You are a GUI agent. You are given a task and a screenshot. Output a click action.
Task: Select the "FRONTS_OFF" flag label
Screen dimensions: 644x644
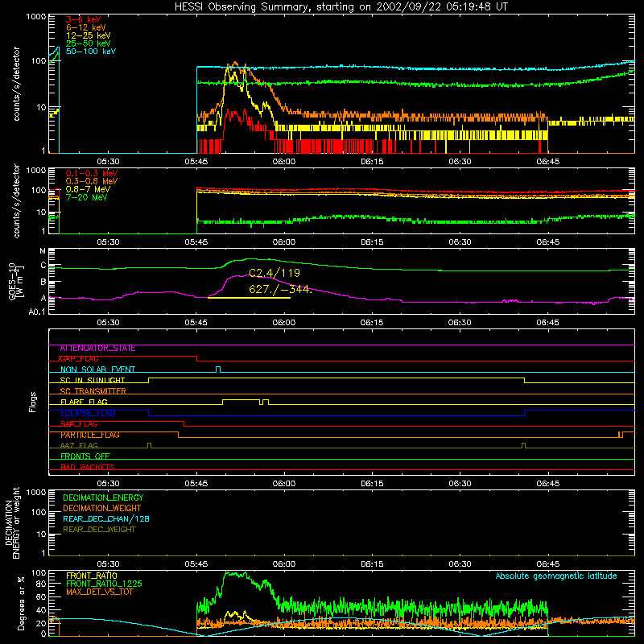85,456
